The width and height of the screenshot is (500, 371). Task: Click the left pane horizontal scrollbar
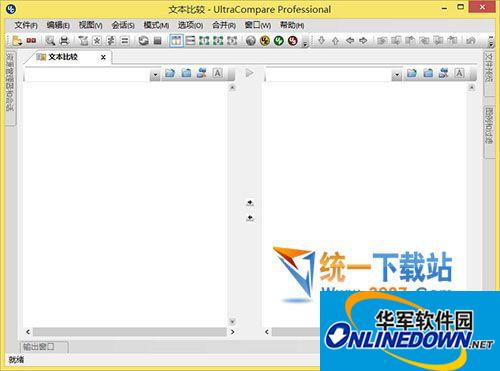[x=130, y=332]
